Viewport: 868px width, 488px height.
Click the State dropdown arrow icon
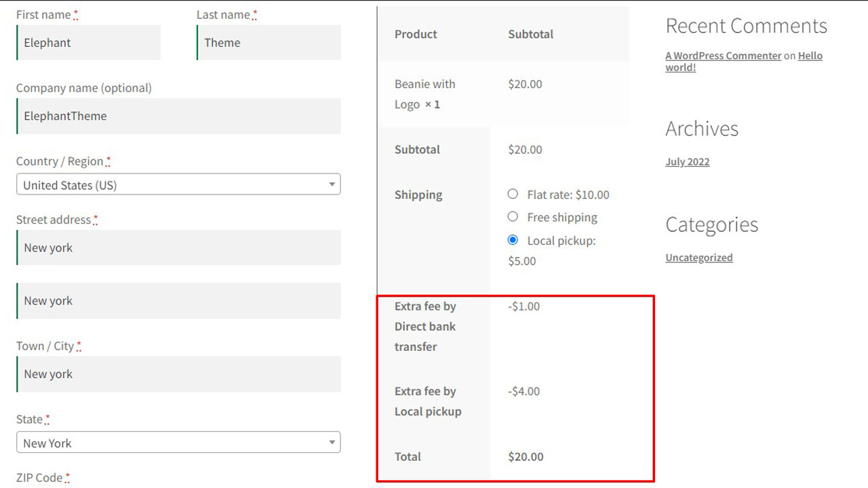point(332,443)
